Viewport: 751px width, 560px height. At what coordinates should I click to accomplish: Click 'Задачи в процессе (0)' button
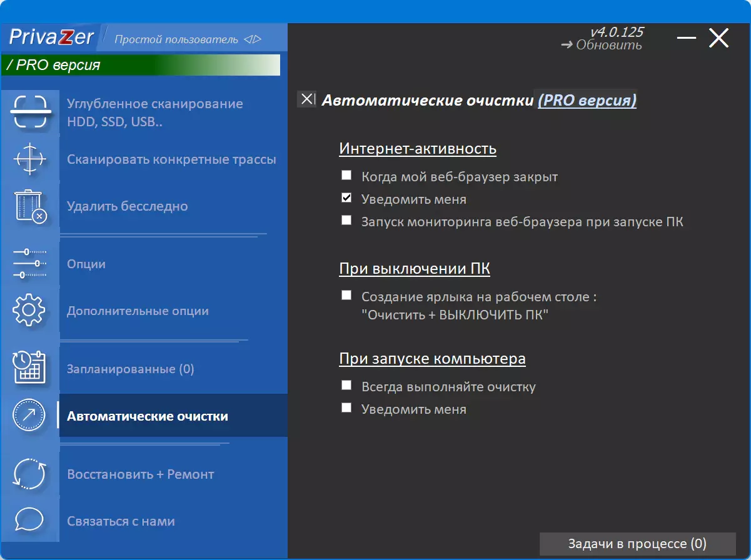click(x=637, y=544)
